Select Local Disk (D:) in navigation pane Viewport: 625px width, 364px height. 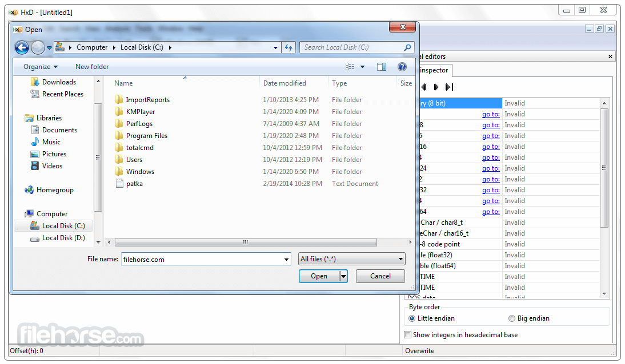63,238
